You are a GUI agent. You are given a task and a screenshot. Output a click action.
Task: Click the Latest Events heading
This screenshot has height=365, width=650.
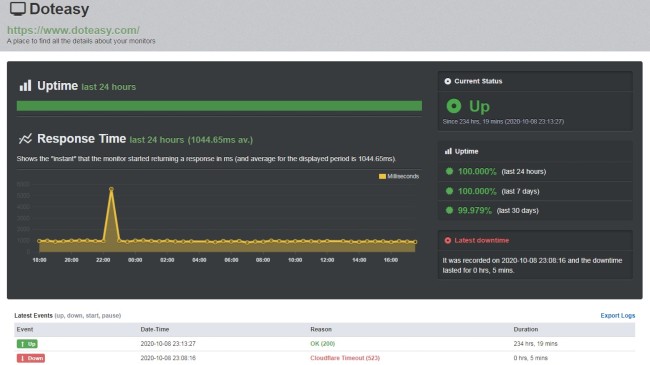(34, 316)
